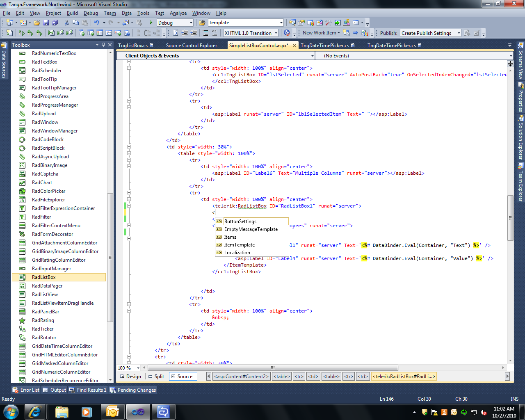Click the editor's horizontal scrollbar thumb
This screenshot has height=420, width=525.
272,367
